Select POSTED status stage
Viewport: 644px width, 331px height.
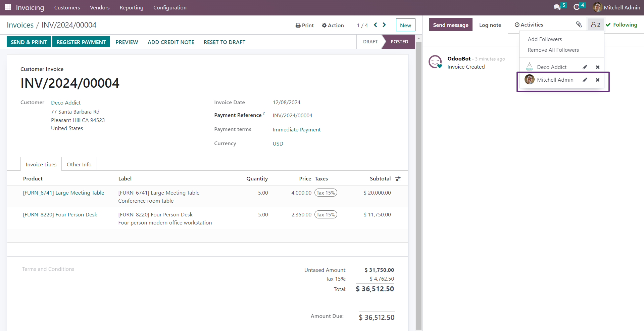399,42
